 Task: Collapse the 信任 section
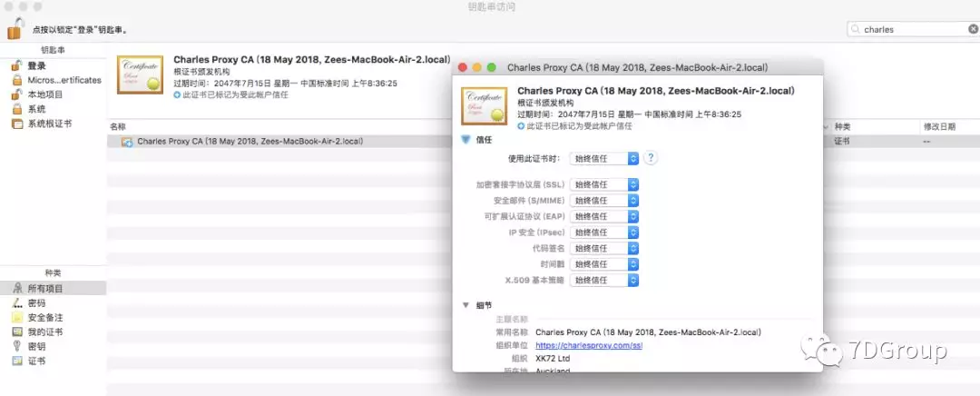click(x=465, y=140)
